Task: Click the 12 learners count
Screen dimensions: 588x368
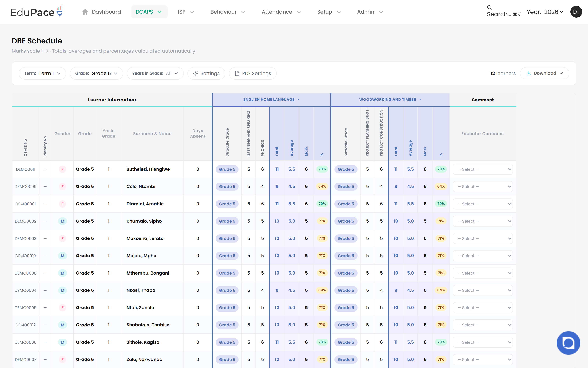Action: click(x=503, y=73)
